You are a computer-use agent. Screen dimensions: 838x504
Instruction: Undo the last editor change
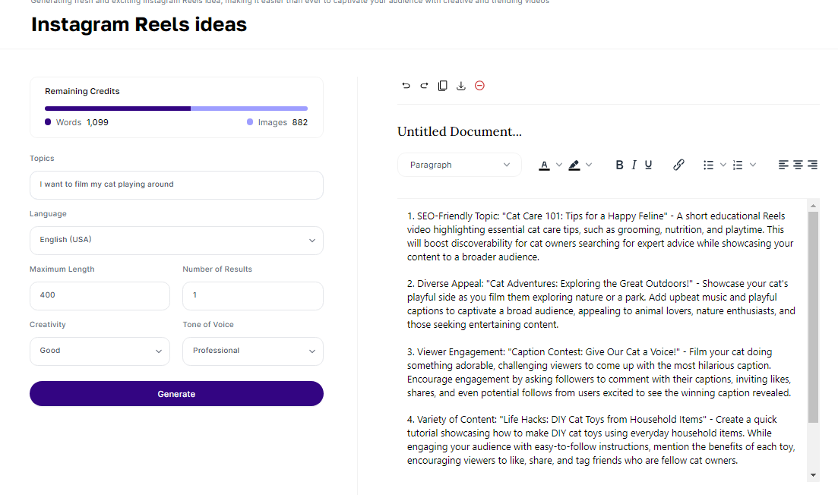click(x=406, y=86)
